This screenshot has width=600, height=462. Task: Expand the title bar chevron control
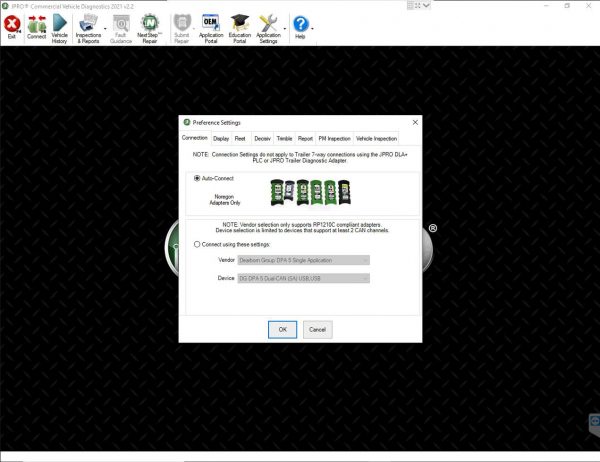426,5
